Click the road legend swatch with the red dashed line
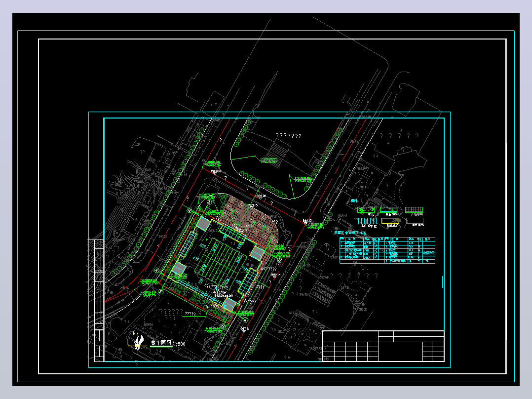This screenshot has width=532, height=399. pyautogui.click(x=388, y=210)
